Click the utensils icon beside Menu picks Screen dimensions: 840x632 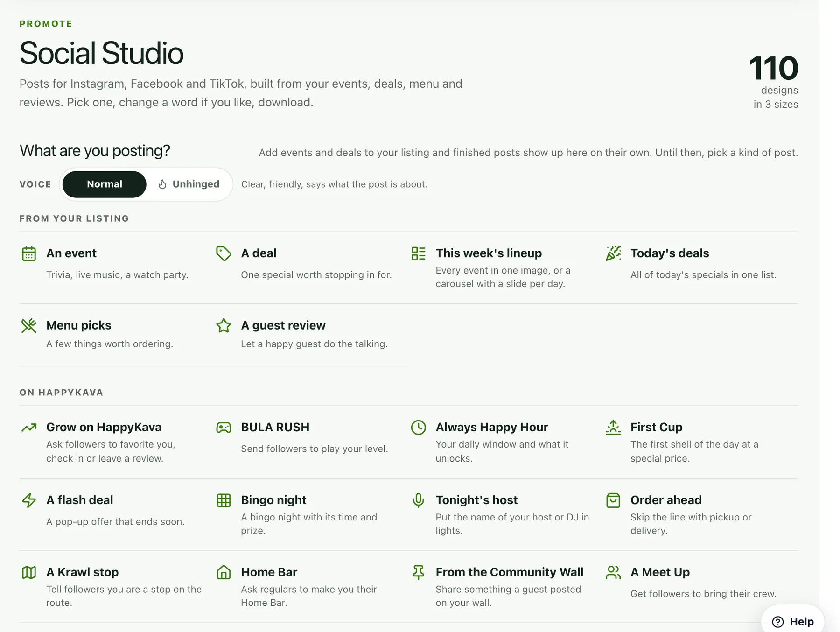coord(29,325)
